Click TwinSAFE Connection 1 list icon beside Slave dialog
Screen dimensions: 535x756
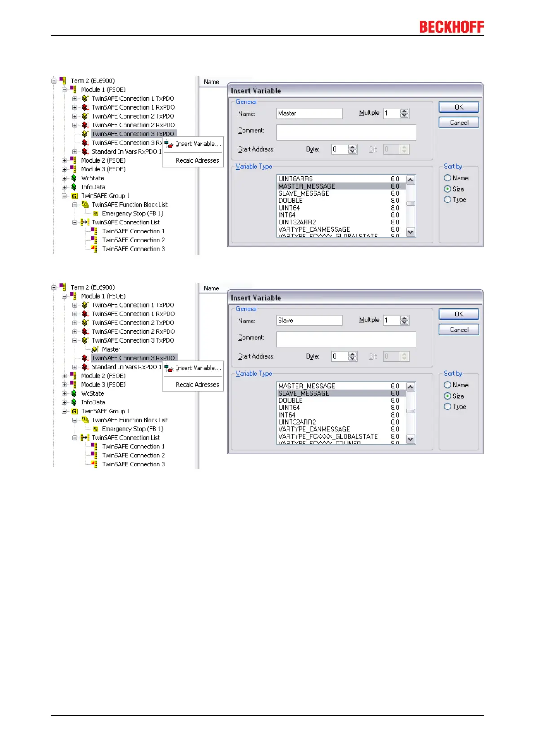(x=94, y=446)
